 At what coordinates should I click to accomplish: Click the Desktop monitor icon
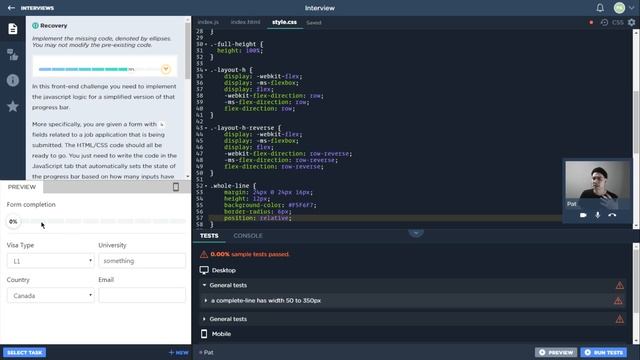pos(204,270)
